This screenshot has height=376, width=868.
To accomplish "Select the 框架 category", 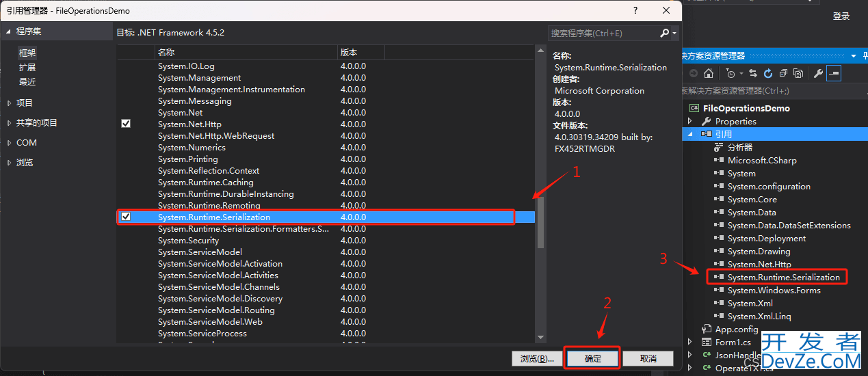I will [x=27, y=53].
